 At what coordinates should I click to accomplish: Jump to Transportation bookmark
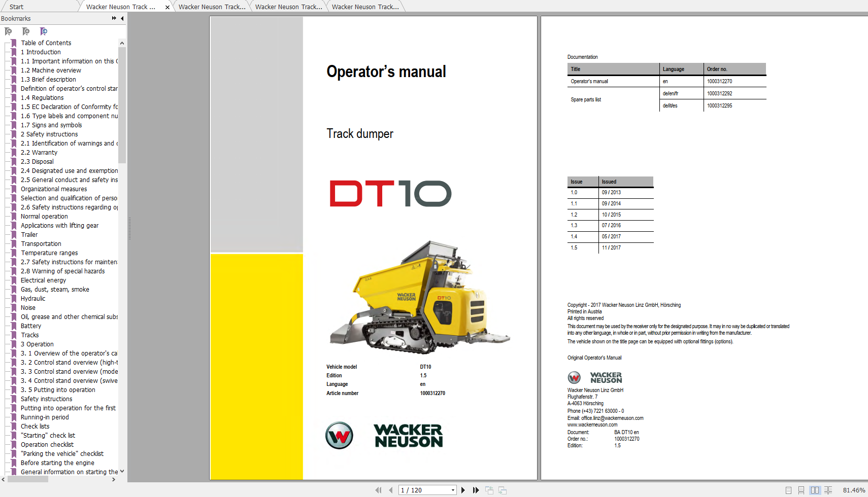pos(41,244)
